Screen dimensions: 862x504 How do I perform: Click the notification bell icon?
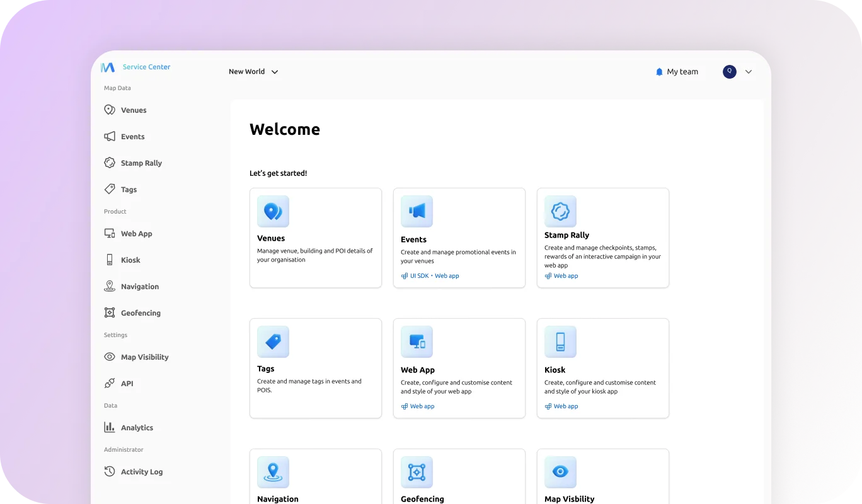tap(660, 72)
